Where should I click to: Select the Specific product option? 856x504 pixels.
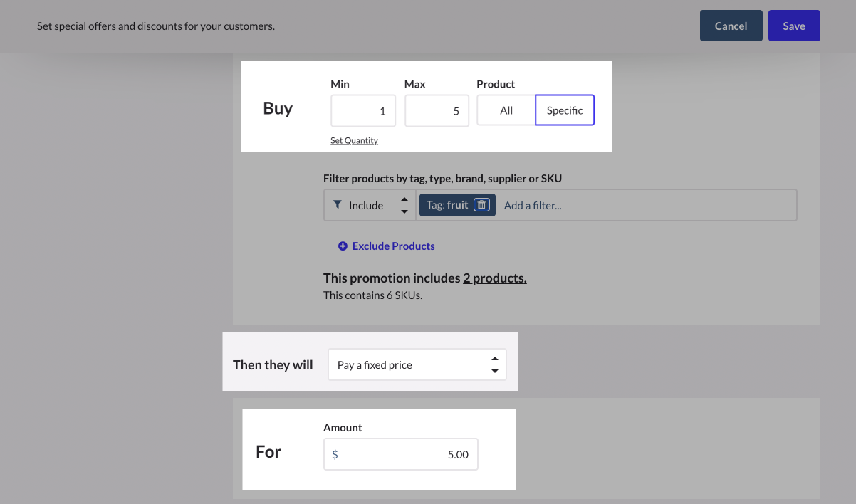click(x=565, y=110)
